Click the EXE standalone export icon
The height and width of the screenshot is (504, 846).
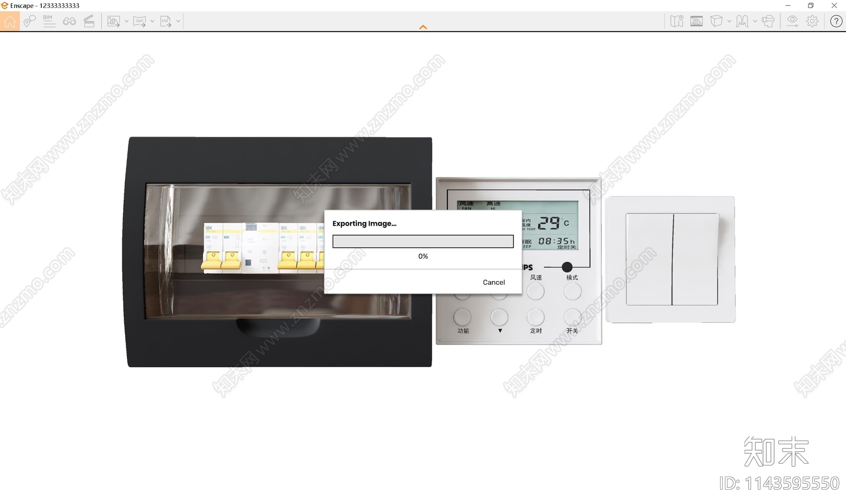pos(165,21)
